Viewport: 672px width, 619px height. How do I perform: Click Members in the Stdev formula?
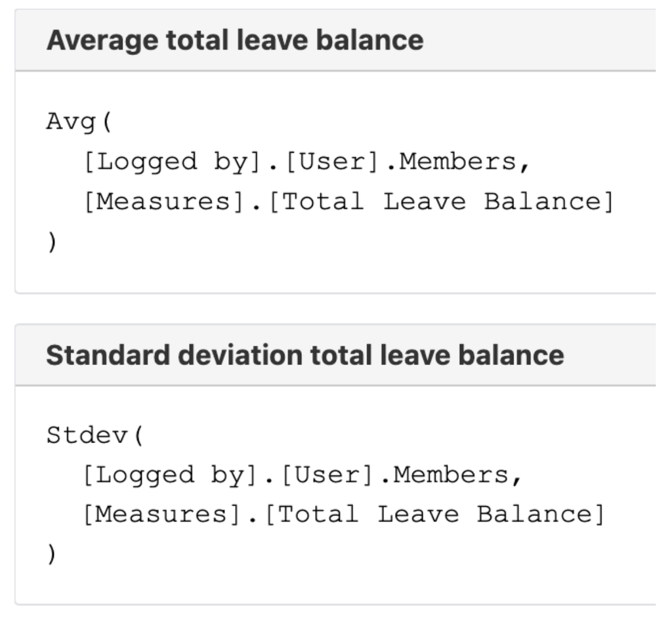pyautogui.click(x=451, y=475)
